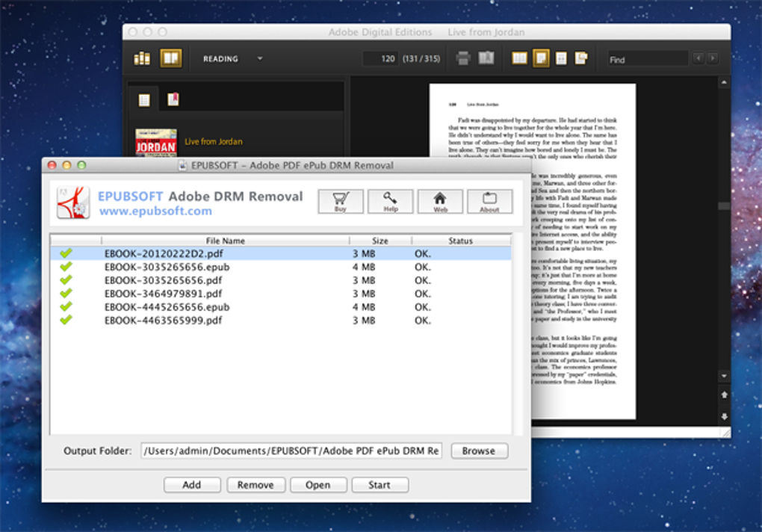
Task: Select file EBOOK-4445265656.epub
Action: (281, 307)
